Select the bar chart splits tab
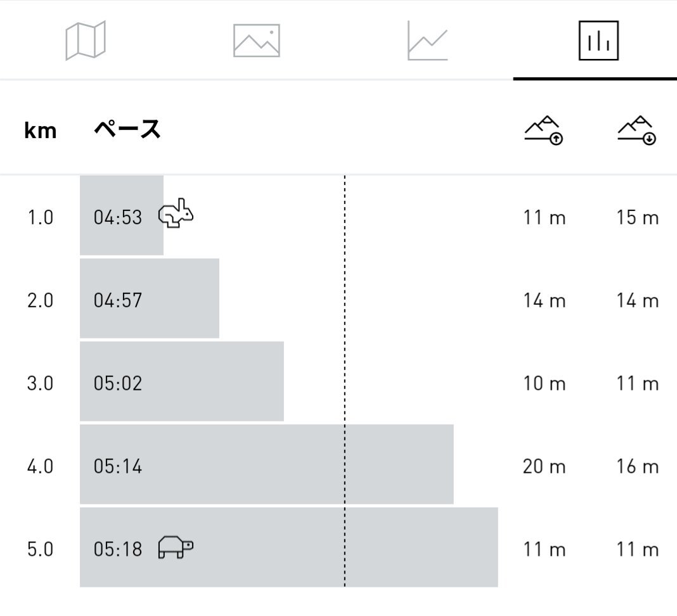The height and width of the screenshot is (616, 677). (598, 41)
